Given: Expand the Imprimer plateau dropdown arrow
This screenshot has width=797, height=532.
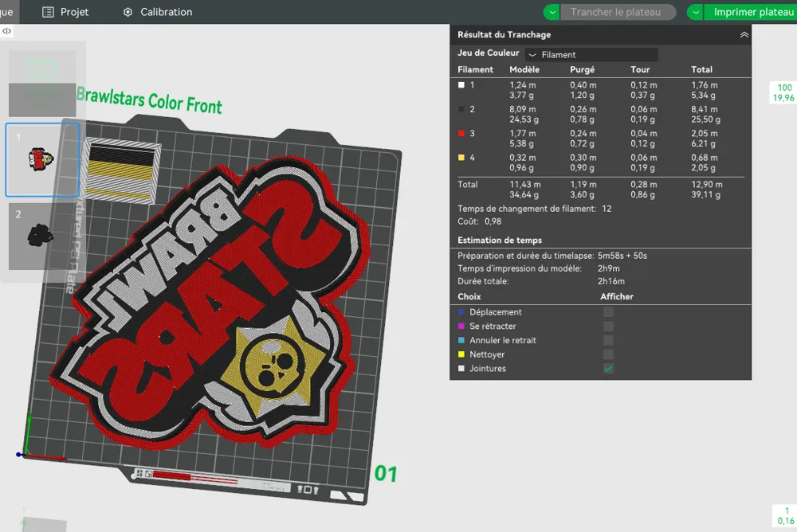Looking at the screenshot, I should click(x=695, y=12).
